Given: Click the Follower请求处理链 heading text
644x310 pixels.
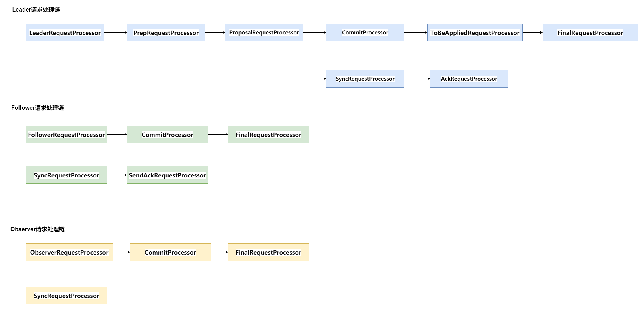Looking at the screenshot, I should [38, 108].
